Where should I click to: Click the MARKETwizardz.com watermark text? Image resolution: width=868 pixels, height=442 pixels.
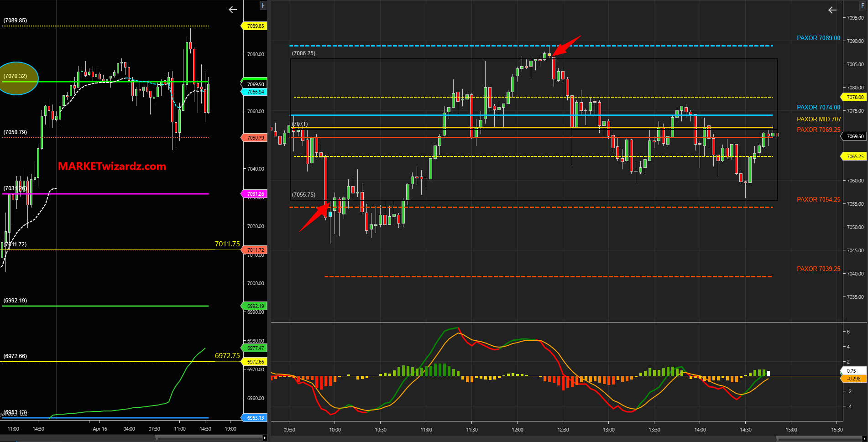click(x=112, y=166)
